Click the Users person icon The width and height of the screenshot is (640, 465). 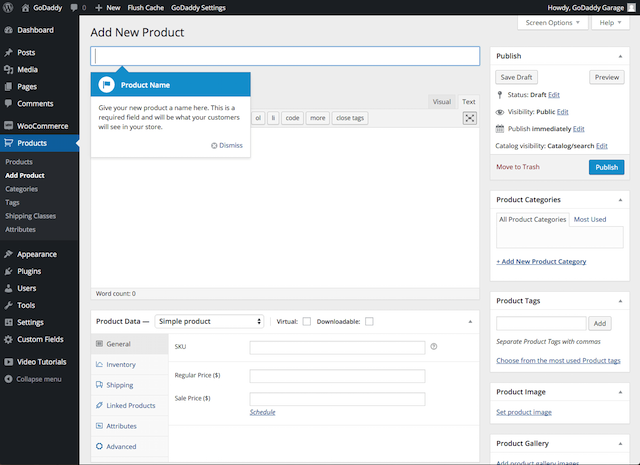8,288
